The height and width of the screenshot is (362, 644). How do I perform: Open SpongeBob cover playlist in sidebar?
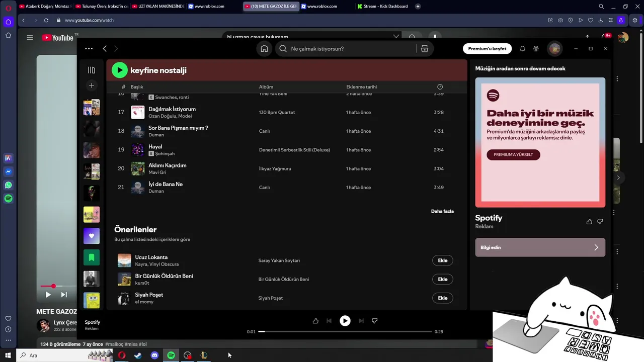[92, 300]
